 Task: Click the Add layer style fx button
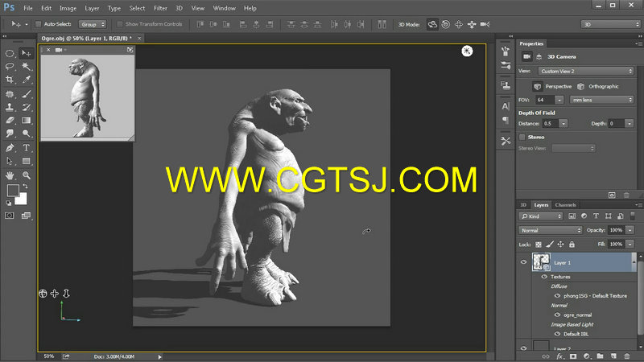click(559, 356)
